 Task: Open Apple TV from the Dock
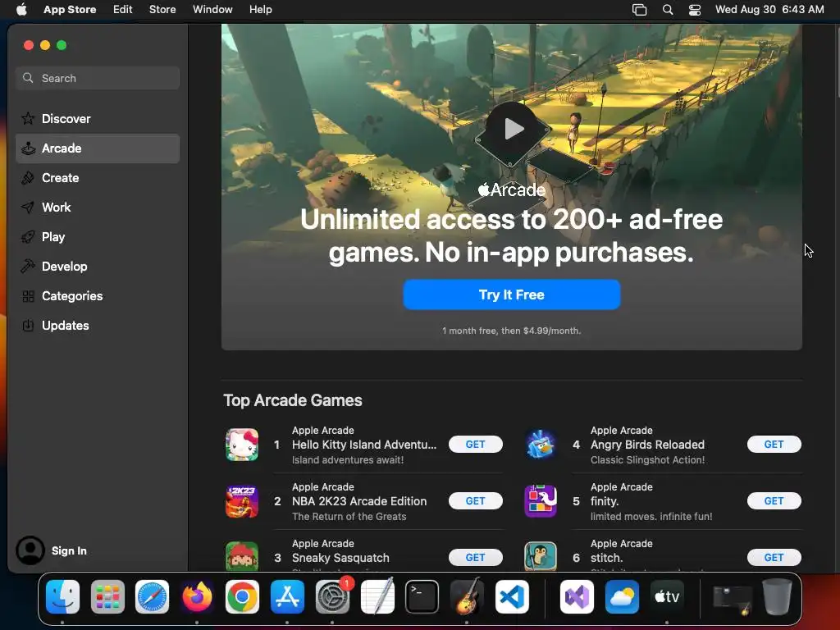coord(667,597)
